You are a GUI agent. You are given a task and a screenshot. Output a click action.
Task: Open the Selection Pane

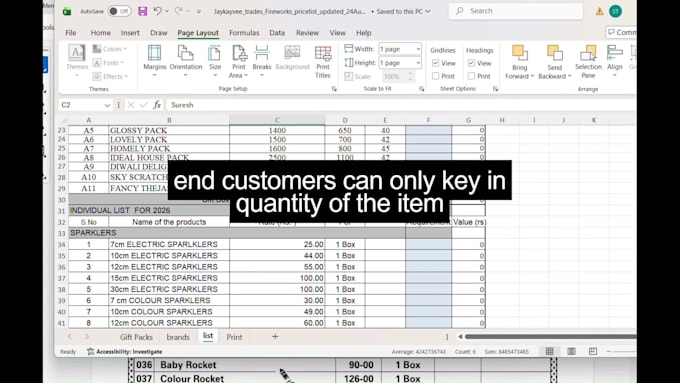coord(588,61)
